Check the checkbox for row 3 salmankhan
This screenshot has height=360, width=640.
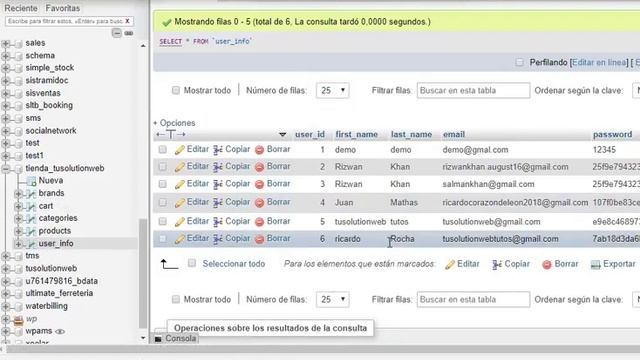162,184
